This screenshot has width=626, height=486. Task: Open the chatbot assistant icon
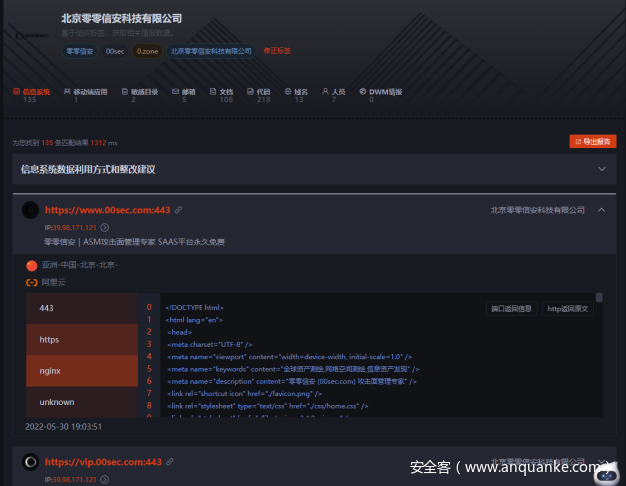(607, 474)
